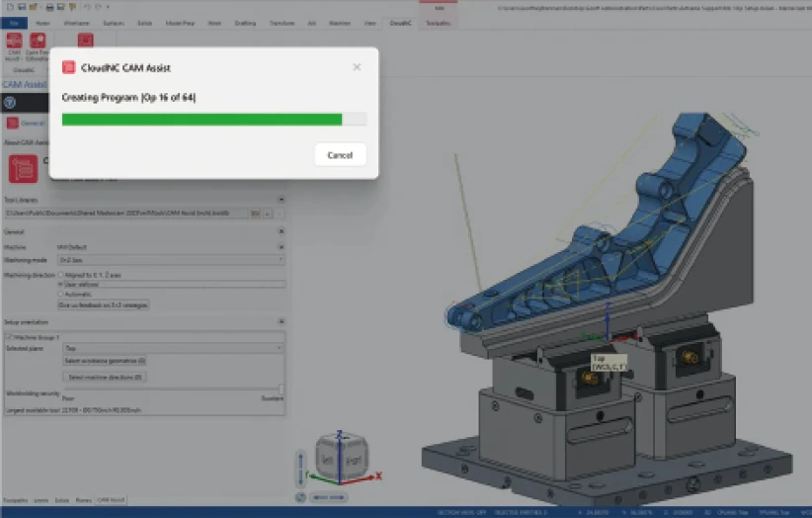Viewport: 812px width, 518px height.
Task: Click the 'Select avoidance geometries' button
Action: (105, 361)
